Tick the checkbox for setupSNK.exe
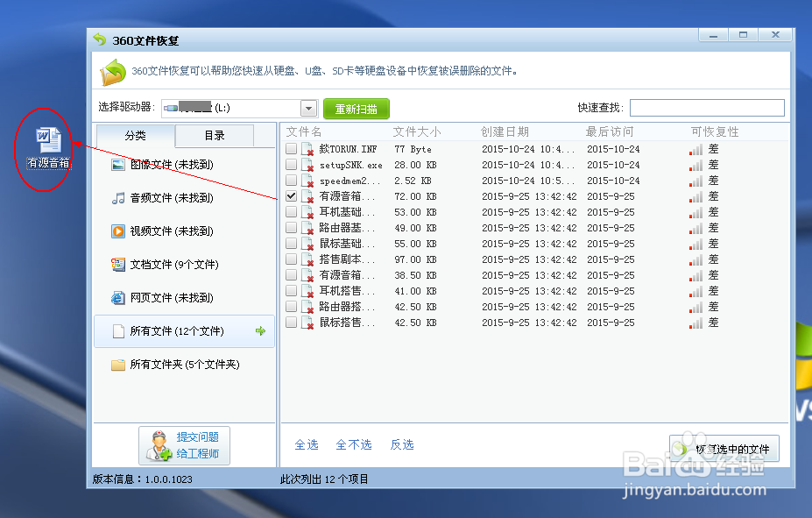This screenshot has width=812, height=518. pyautogui.click(x=291, y=164)
